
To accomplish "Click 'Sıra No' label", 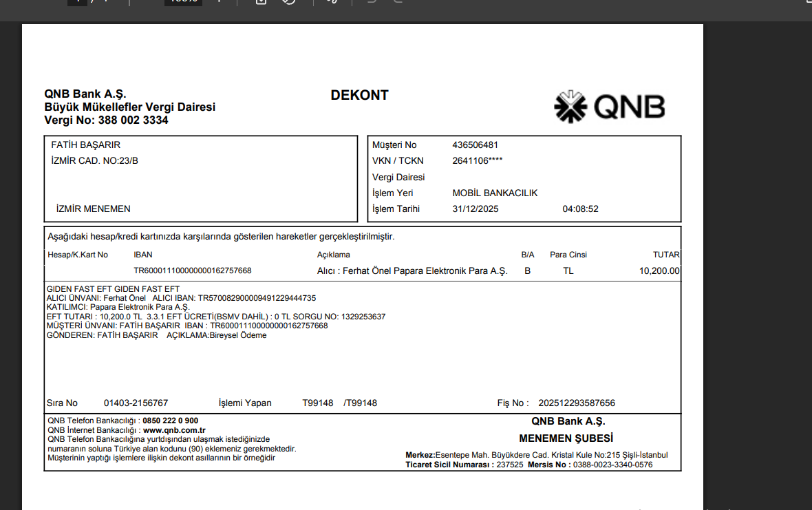I will pos(62,403).
